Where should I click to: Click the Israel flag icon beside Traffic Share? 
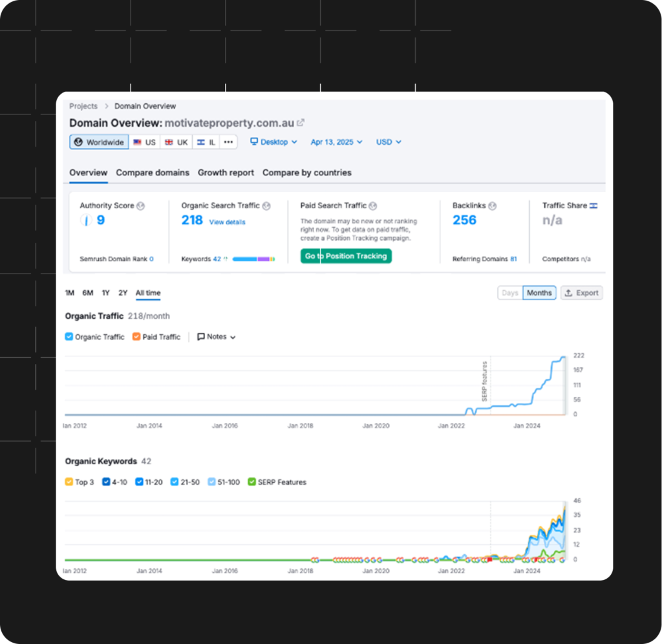(593, 206)
